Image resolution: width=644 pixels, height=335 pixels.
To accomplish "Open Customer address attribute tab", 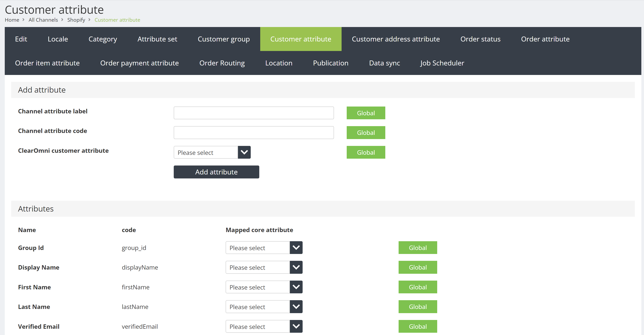I will pyautogui.click(x=396, y=39).
